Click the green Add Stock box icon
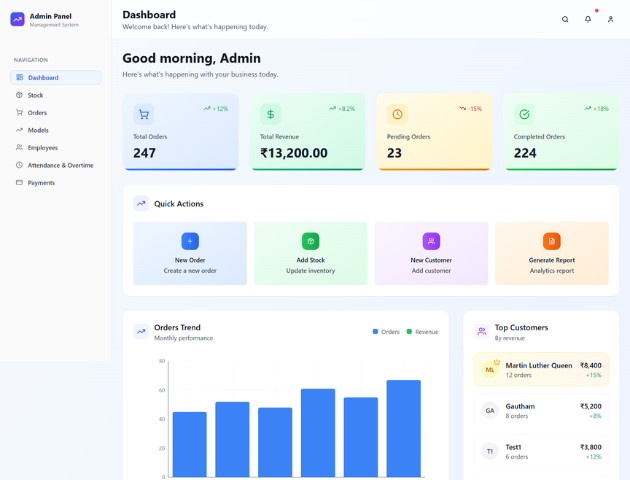 coord(311,241)
